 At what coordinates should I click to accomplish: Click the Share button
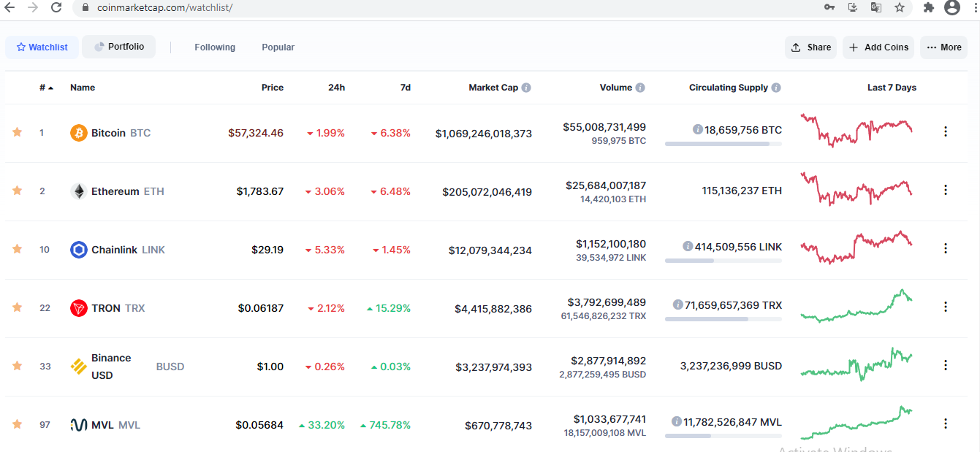[x=811, y=47]
